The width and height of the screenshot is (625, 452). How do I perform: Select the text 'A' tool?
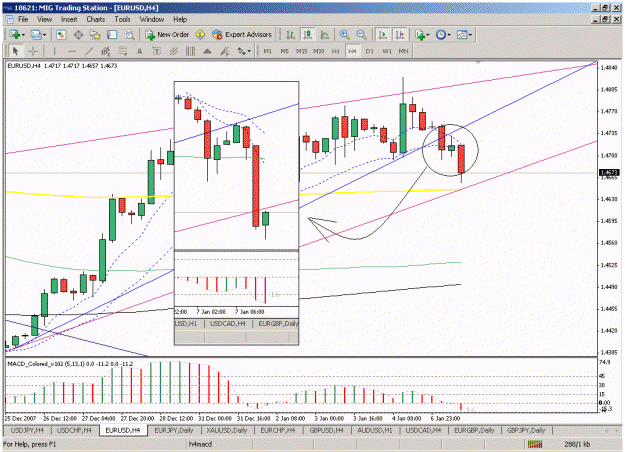click(x=140, y=51)
